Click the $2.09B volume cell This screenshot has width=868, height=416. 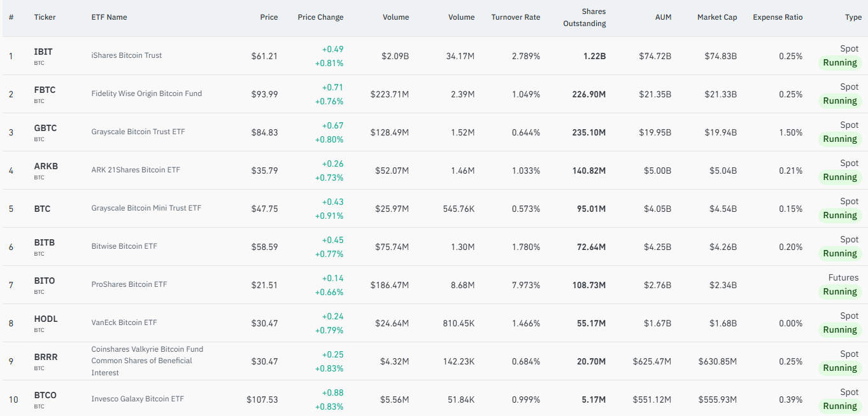point(395,56)
